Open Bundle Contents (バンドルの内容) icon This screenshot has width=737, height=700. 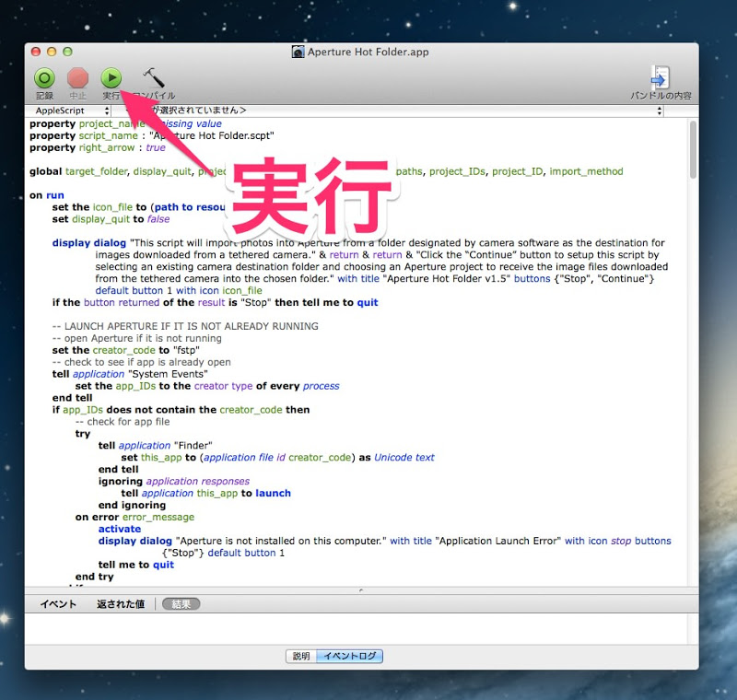660,78
